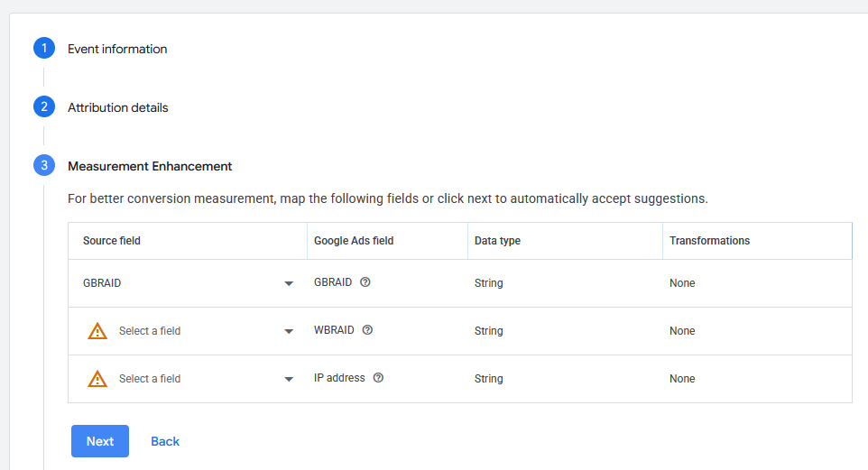Select Measurement Enhancement step heading
868x470 pixels.
pos(150,166)
